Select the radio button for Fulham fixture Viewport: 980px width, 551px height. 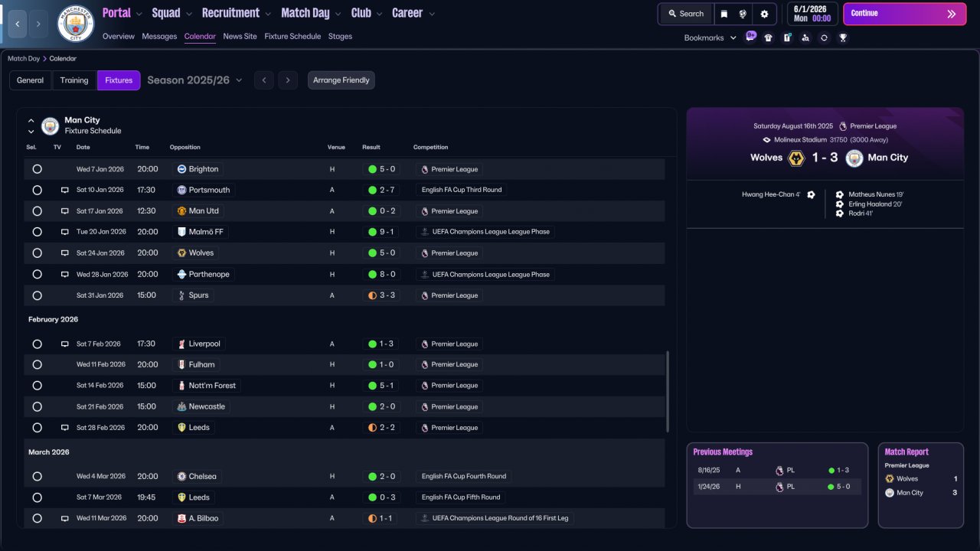[37, 365]
